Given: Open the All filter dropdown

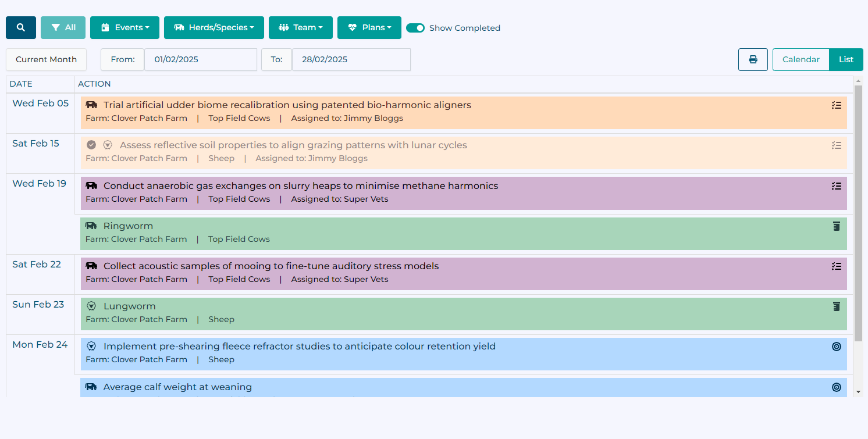Looking at the screenshot, I should pos(63,27).
